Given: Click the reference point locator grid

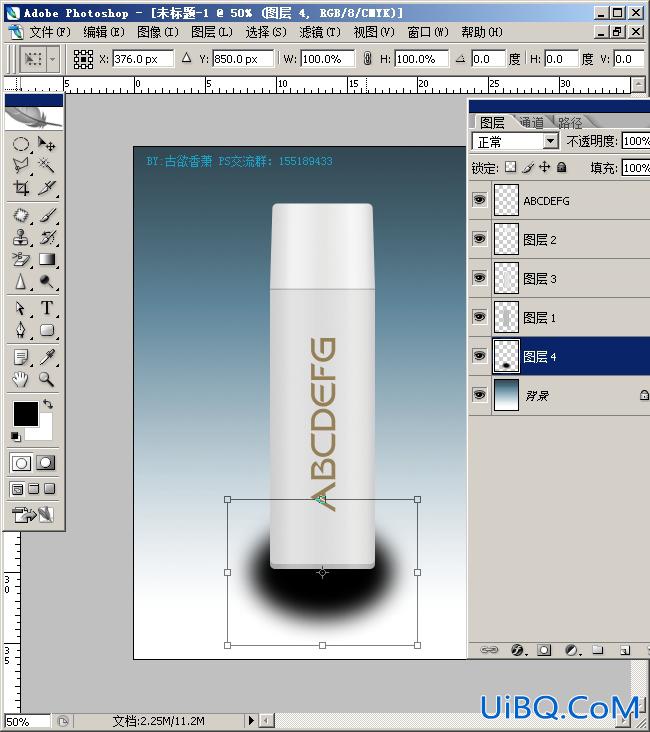Looking at the screenshot, I should tap(83, 59).
